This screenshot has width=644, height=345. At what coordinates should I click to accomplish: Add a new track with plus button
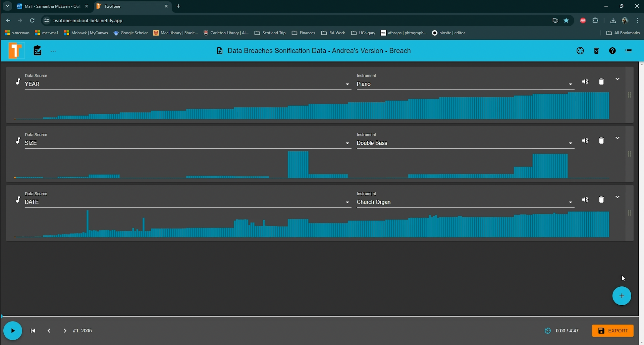point(622,296)
